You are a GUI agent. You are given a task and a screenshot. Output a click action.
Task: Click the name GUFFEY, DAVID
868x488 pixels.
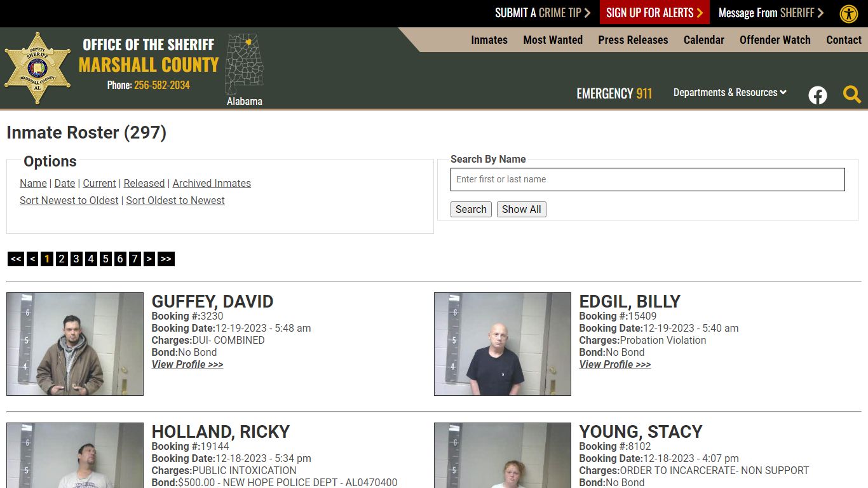(x=212, y=301)
